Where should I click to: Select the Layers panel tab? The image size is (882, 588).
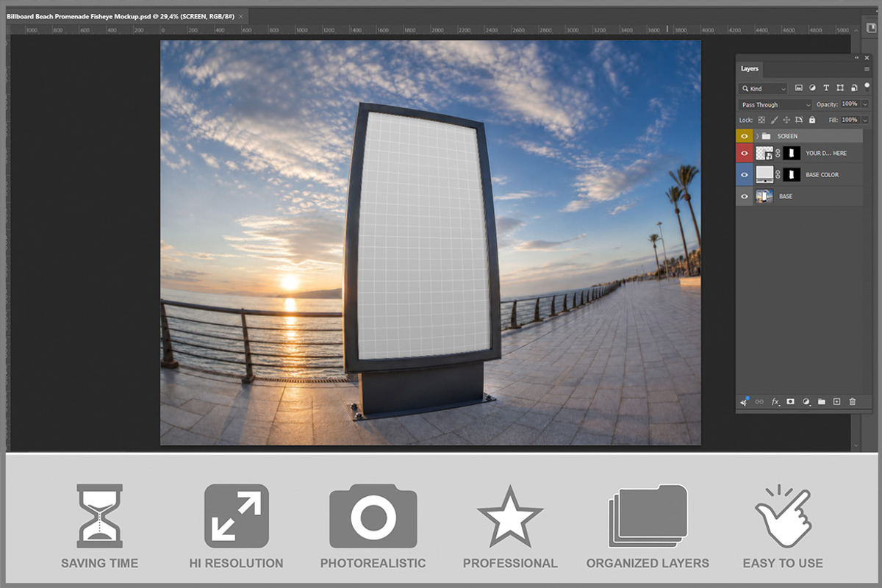[x=750, y=68]
